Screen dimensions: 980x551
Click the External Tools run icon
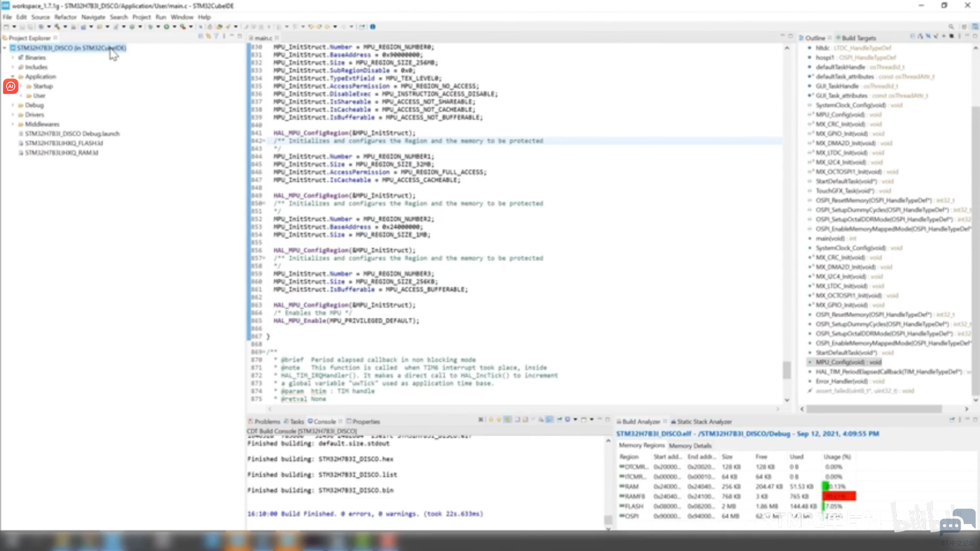(183, 27)
